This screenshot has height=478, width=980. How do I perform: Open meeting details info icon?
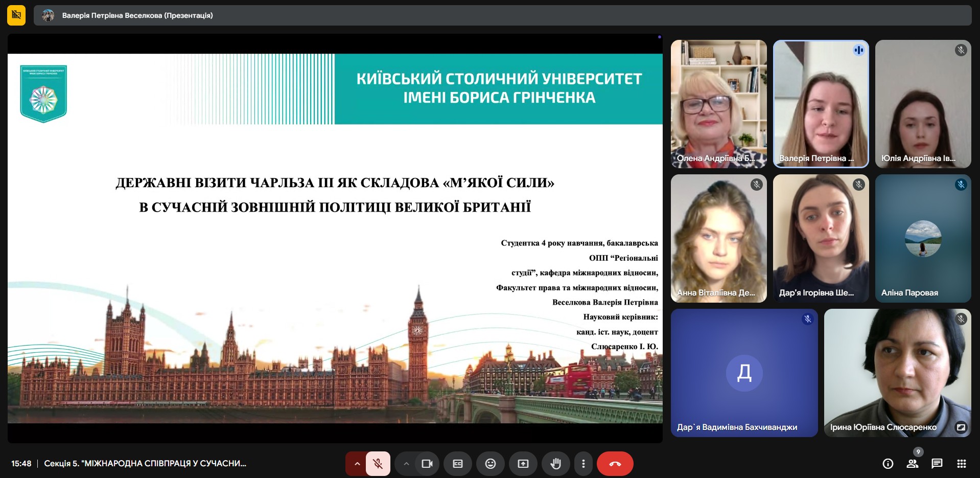(888, 464)
